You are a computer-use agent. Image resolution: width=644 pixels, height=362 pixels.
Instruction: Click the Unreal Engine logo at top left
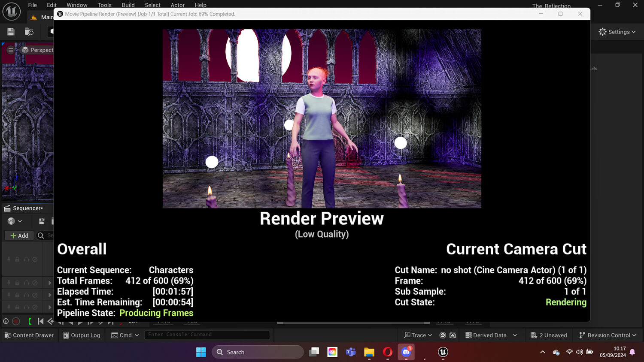pos(12,12)
